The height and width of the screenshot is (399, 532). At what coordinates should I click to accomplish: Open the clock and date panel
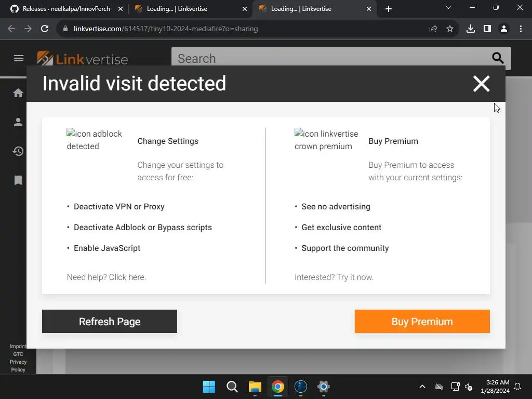coord(495,387)
